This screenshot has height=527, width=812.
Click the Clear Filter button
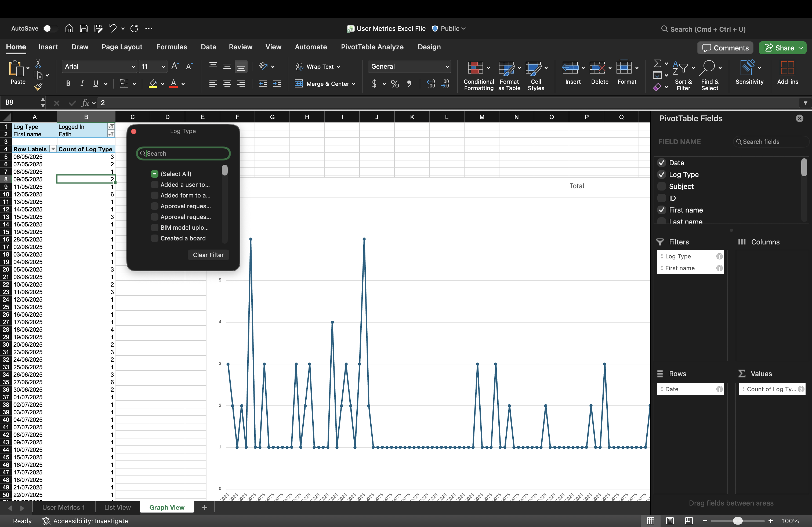coord(208,255)
